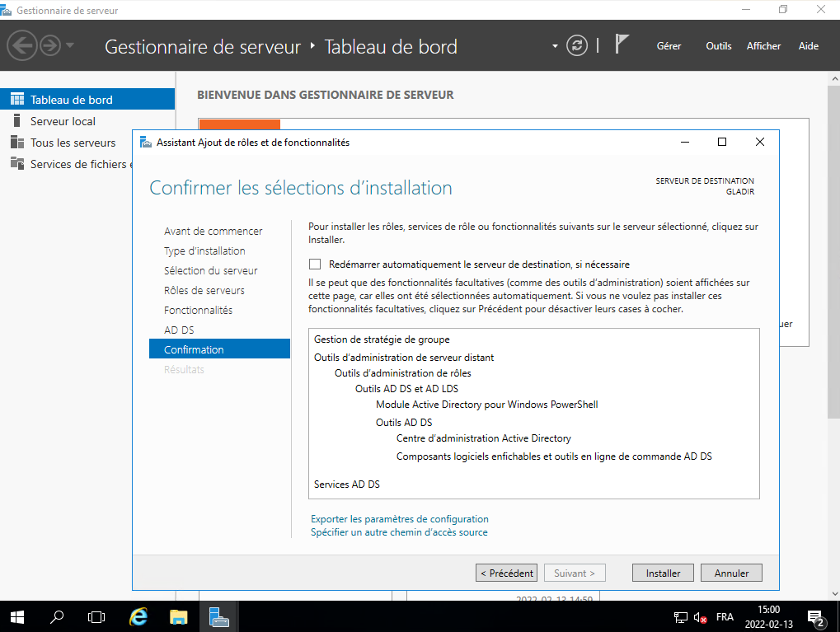Open the Gérer menu
The image size is (840, 632).
point(669,46)
